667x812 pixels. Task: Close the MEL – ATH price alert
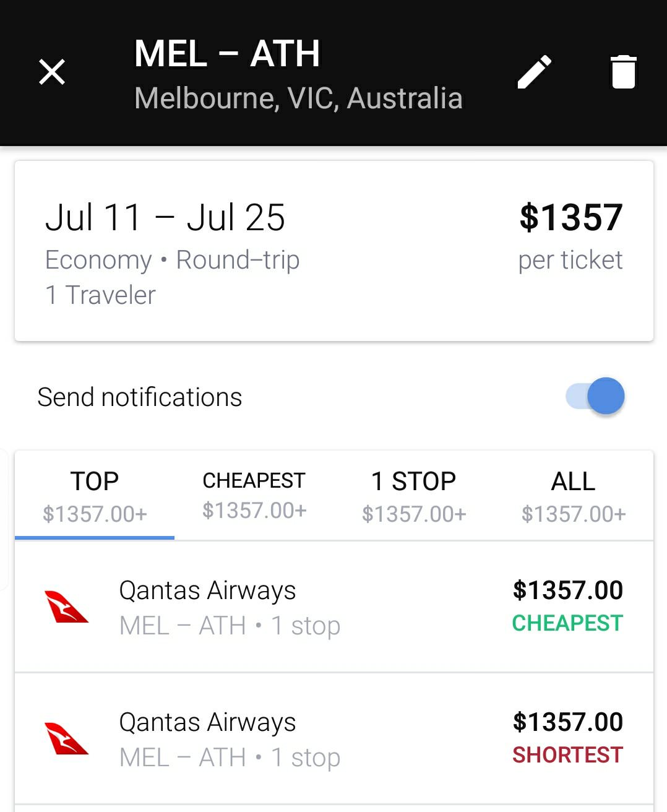[52, 72]
